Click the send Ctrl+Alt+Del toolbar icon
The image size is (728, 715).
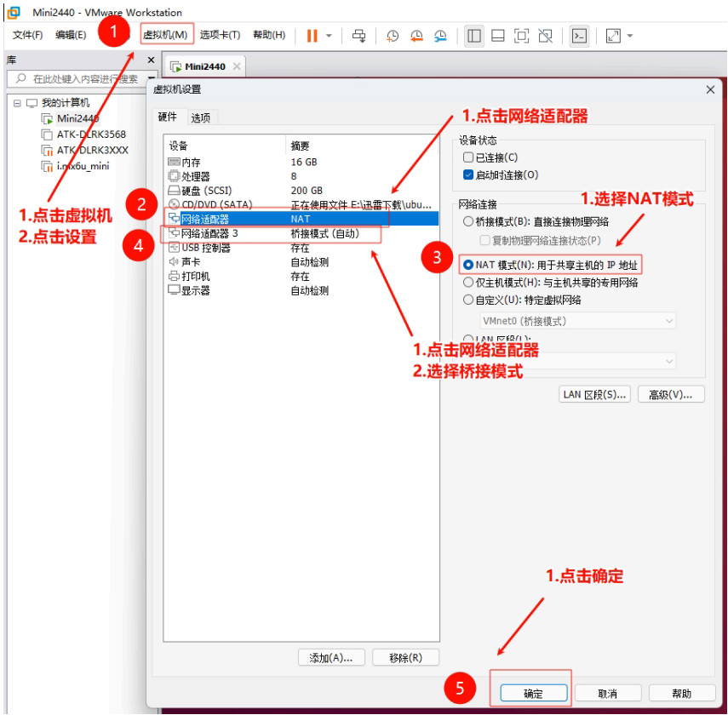358,35
